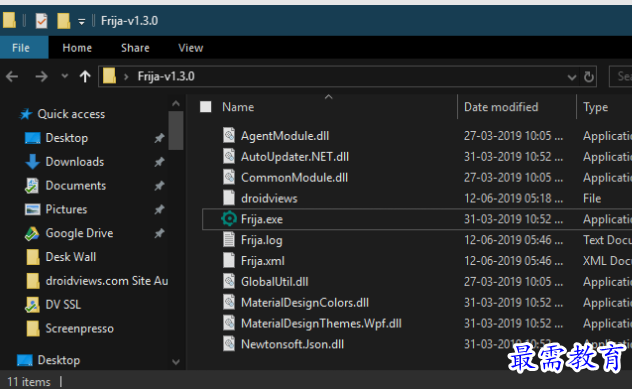Click the New folder icon in the title bar
This screenshot has height=389, width=632.
[64, 21]
